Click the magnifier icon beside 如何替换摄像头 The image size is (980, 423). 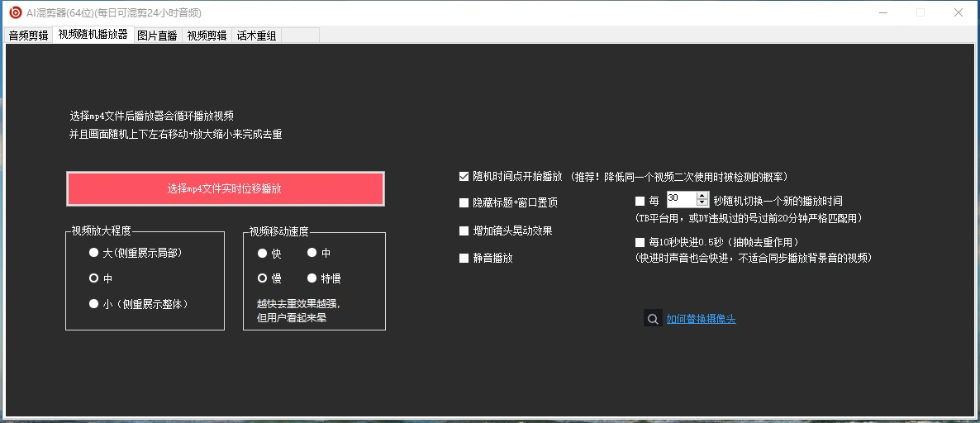point(652,319)
